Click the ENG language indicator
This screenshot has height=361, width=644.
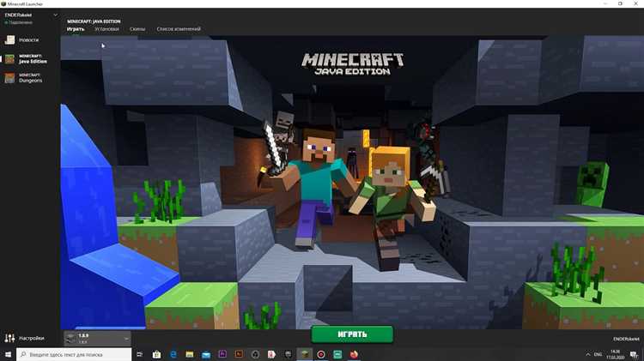tap(598, 354)
